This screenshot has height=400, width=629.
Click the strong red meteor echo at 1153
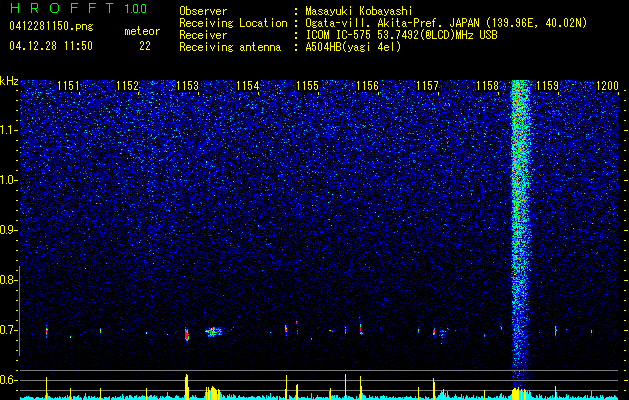pyautogui.click(x=187, y=334)
